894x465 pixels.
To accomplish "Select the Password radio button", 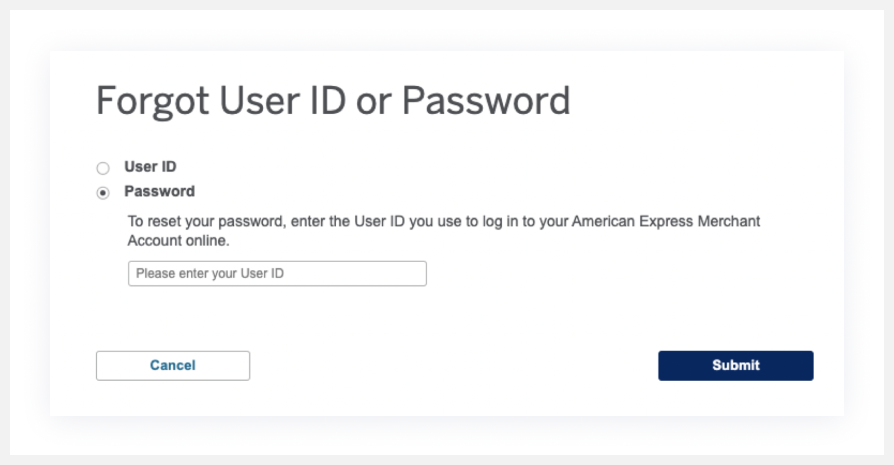I will click(103, 193).
